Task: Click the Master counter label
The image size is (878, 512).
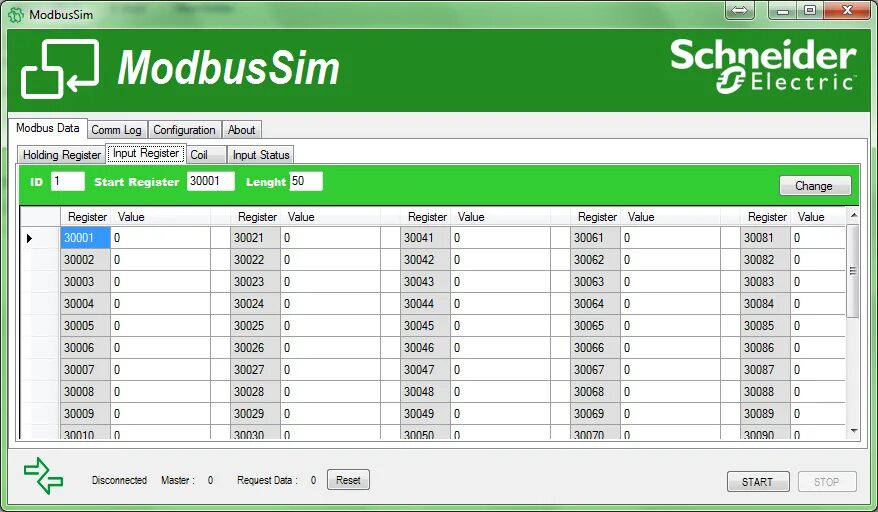Action: pyautogui.click(x=178, y=480)
